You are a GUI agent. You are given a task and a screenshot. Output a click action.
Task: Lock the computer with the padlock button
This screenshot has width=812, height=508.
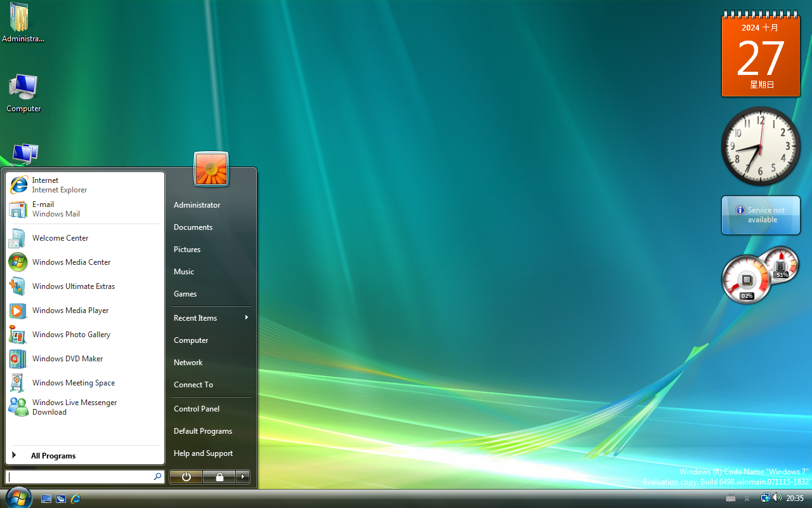tap(219, 477)
